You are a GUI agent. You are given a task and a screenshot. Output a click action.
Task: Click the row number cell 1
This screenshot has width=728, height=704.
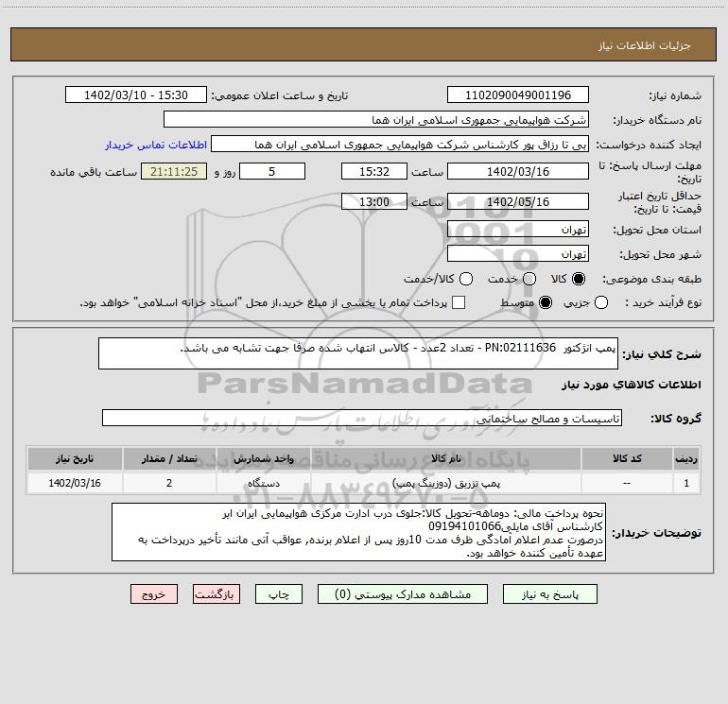[686, 483]
